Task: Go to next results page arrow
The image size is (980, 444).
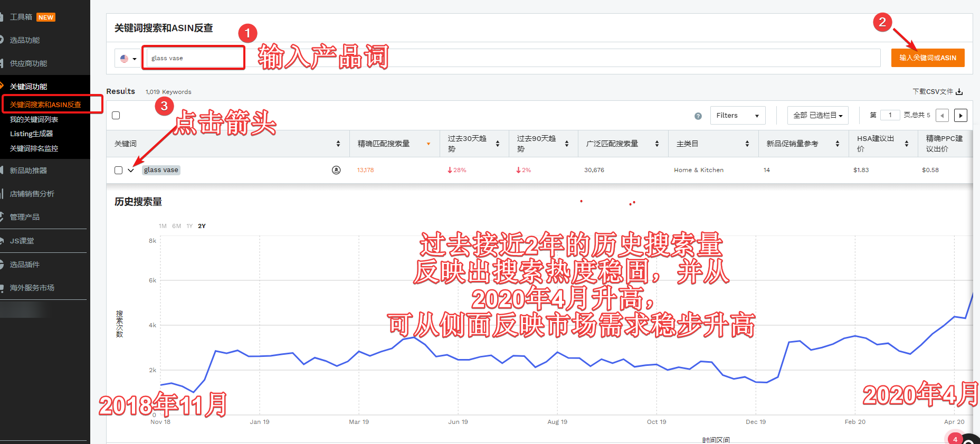Action: (x=960, y=116)
